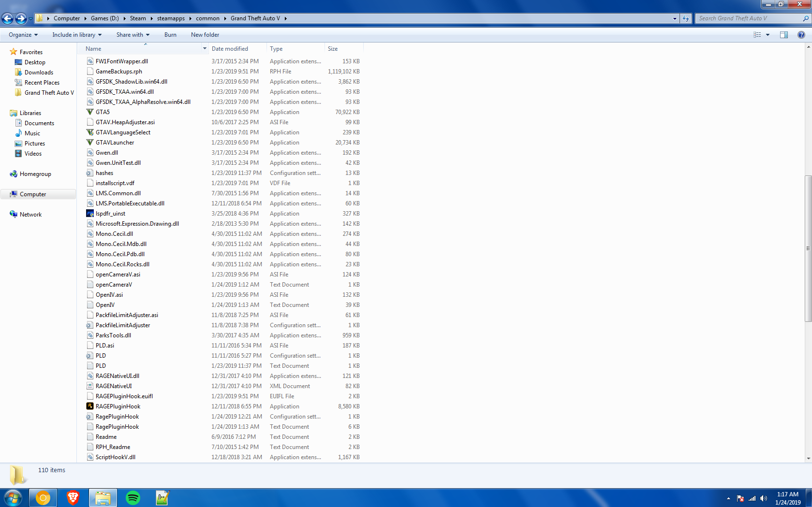Sort by the Type column header
The width and height of the screenshot is (812, 507).
[295, 49]
